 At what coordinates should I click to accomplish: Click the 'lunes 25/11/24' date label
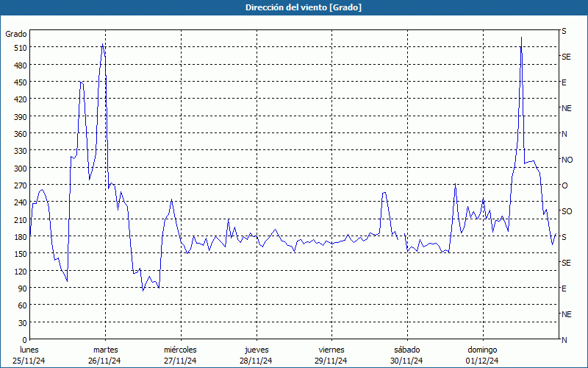tap(29, 355)
